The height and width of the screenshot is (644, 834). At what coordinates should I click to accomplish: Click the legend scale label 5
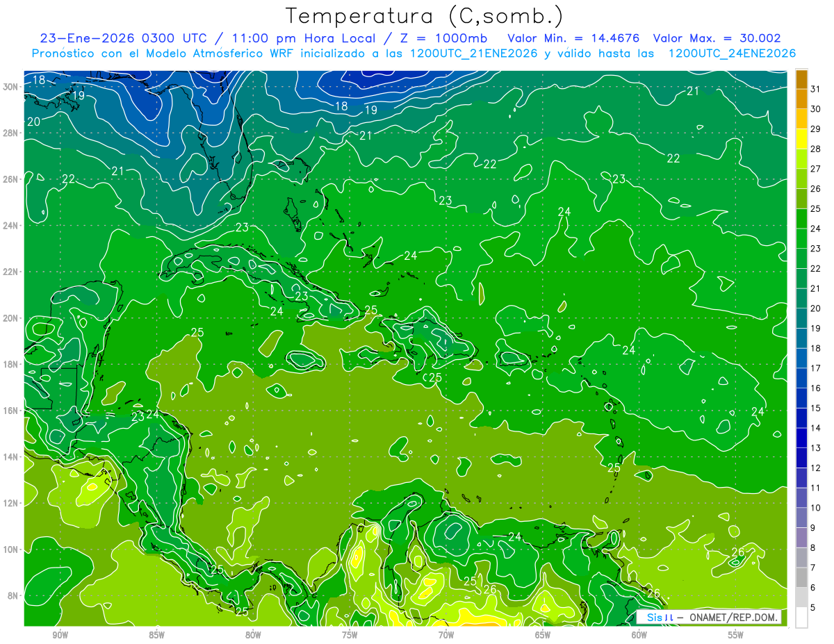coord(814,608)
